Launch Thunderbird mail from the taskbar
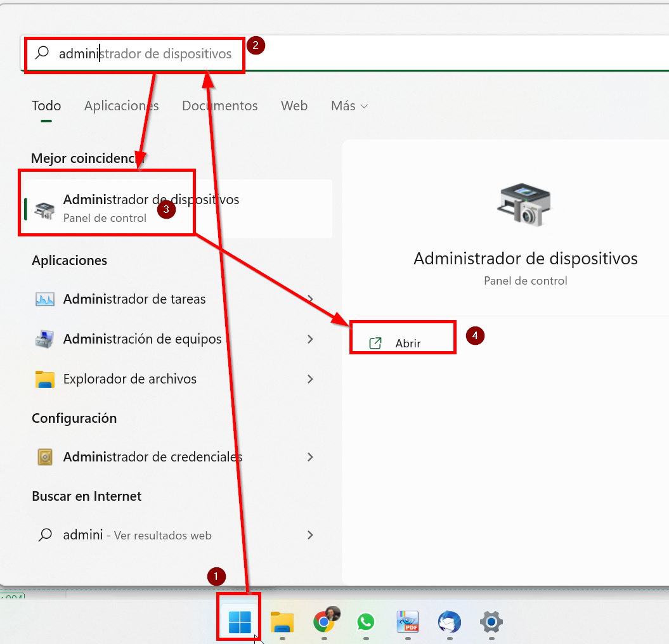669x644 pixels. pos(449,622)
